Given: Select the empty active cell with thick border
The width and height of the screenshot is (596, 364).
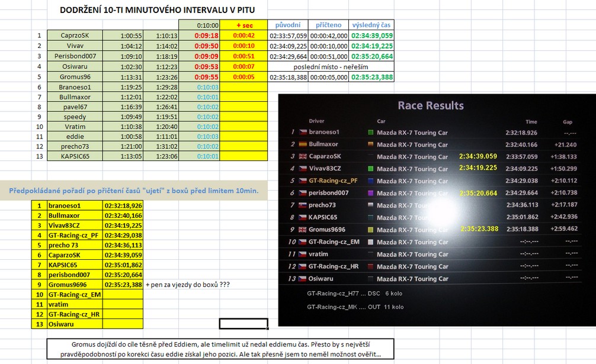Looking at the screenshot, I should (243, 323).
